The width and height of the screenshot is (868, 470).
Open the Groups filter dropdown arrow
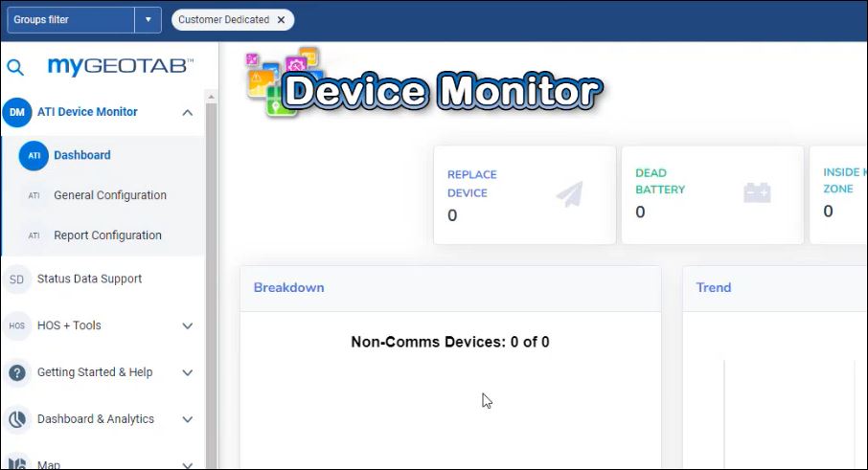(148, 19)
